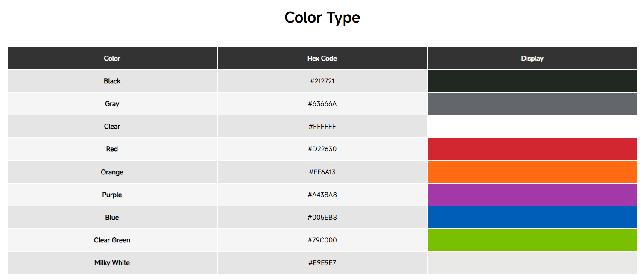This screenshot has width=644, height=280.
Task: Select the gray color display swatch
Action: pos(532,103)
